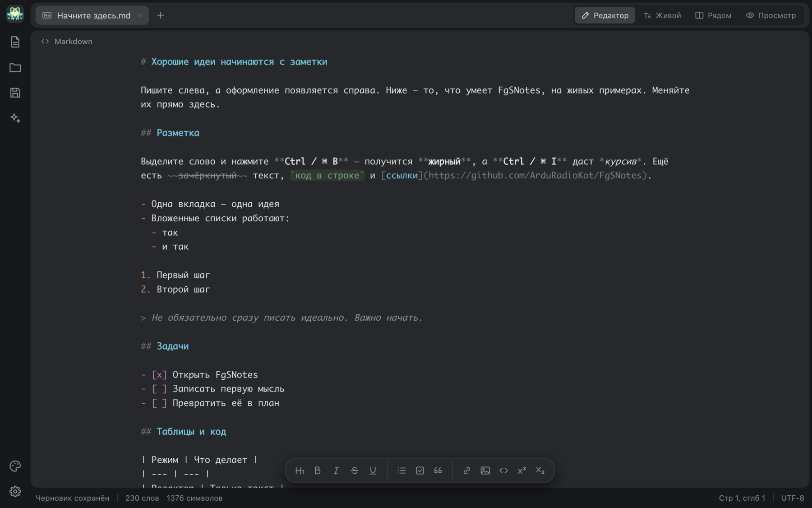Click the frog app logo

tap(15, 14)
